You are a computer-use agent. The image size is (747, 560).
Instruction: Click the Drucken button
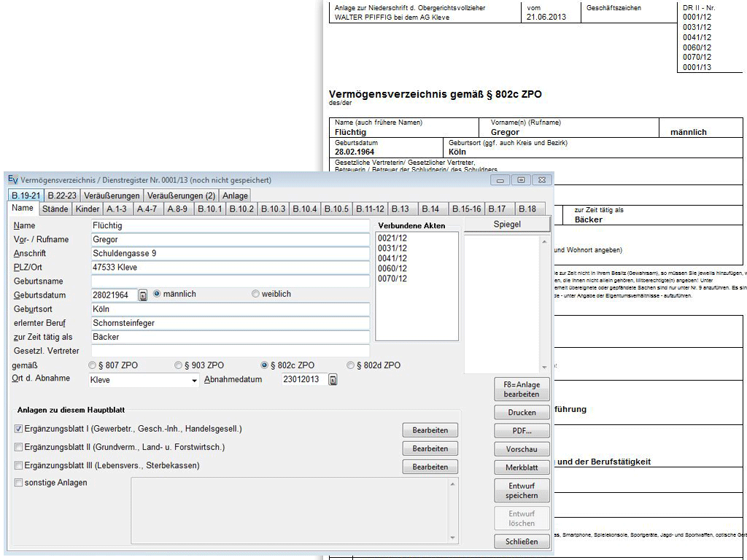point(522,413)
